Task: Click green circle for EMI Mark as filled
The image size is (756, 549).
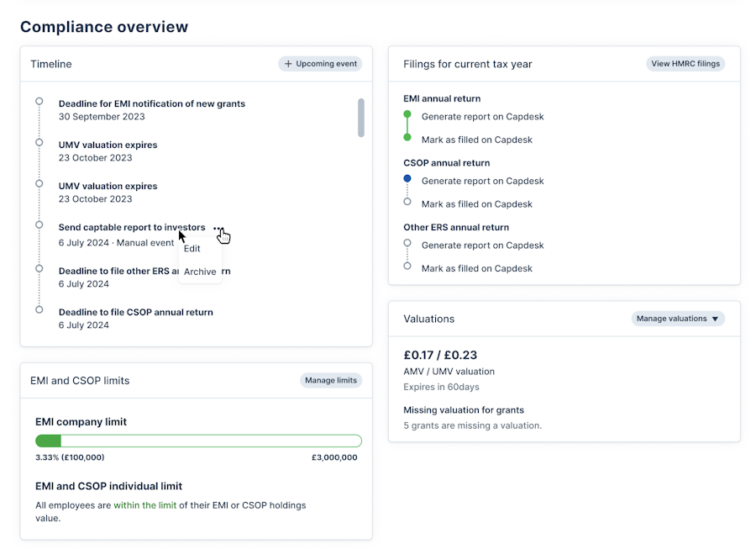Action: pyautogui.click(x=407, y=137)
